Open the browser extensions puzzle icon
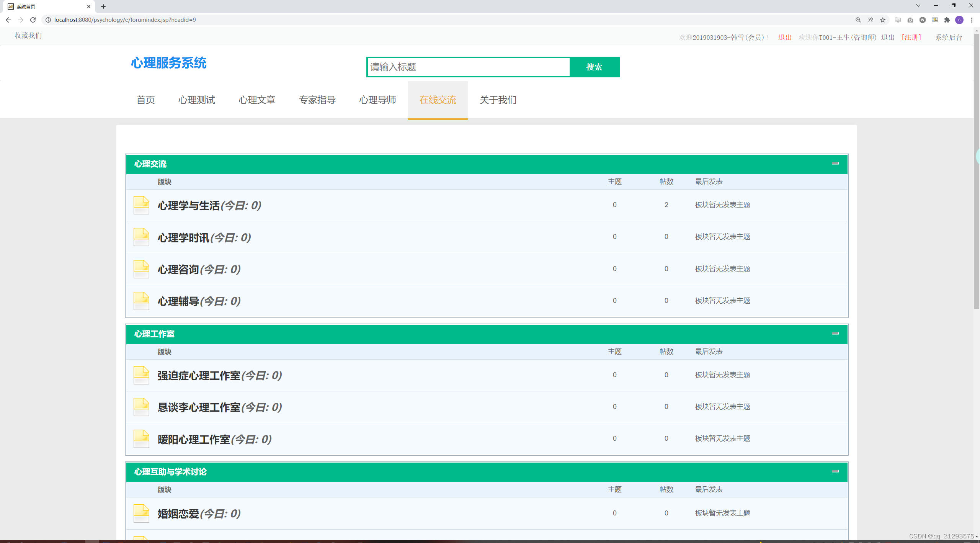Viewport: 980px width, 543px height. 947,20
